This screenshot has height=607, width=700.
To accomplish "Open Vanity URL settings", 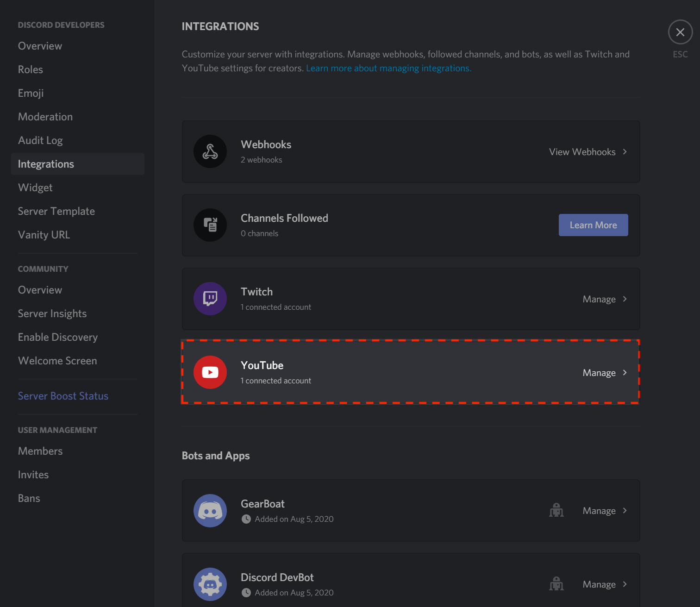I will [78, 235].
